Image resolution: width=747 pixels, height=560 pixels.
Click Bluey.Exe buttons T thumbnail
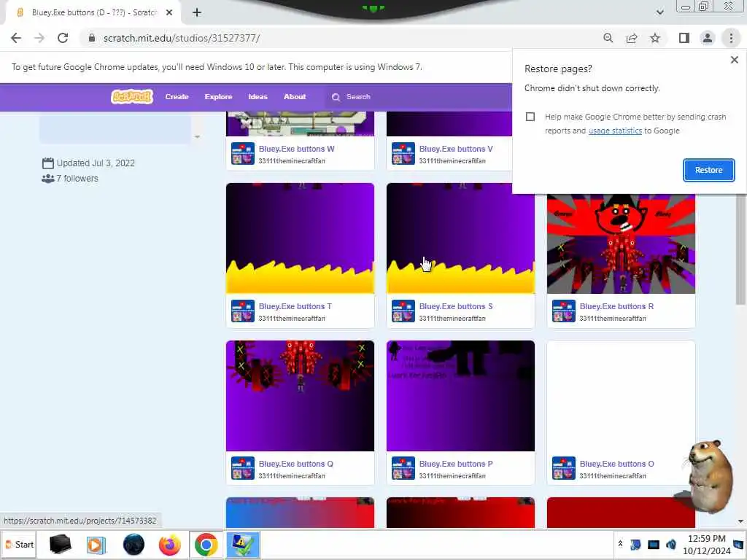pyautogui.click(x=300, y=238)
